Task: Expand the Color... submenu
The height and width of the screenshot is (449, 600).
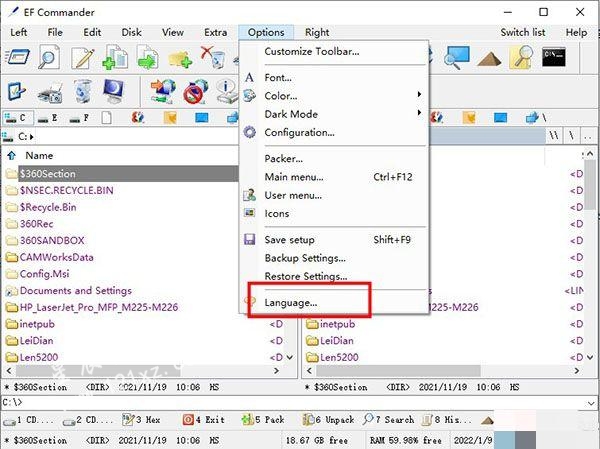Action: 334,96
